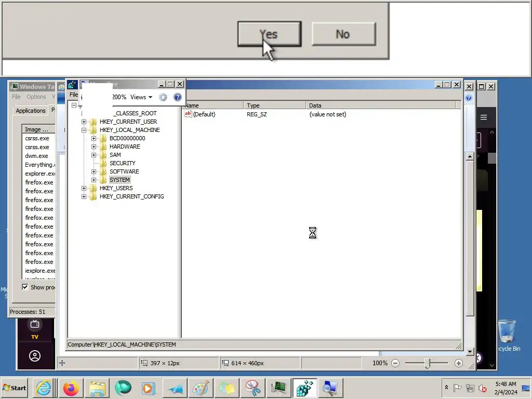Viewport: 532px width, 399px height.
Task: Show hidden tray icons arrow
Action: coord(446,388)
